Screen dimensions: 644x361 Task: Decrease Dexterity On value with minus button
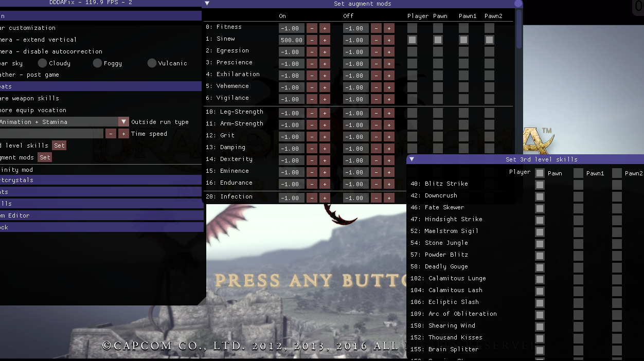click(312, 160)
